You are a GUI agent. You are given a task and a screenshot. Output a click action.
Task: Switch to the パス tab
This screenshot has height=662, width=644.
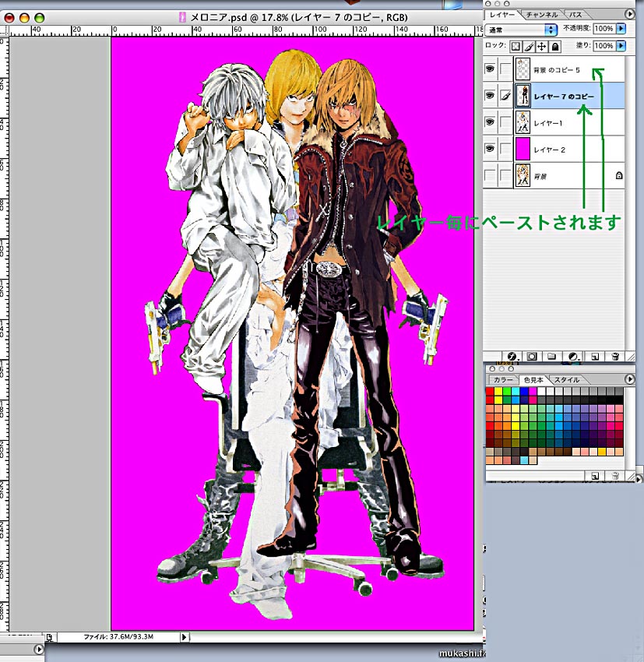pyautogui.click(x=575, y=14)
